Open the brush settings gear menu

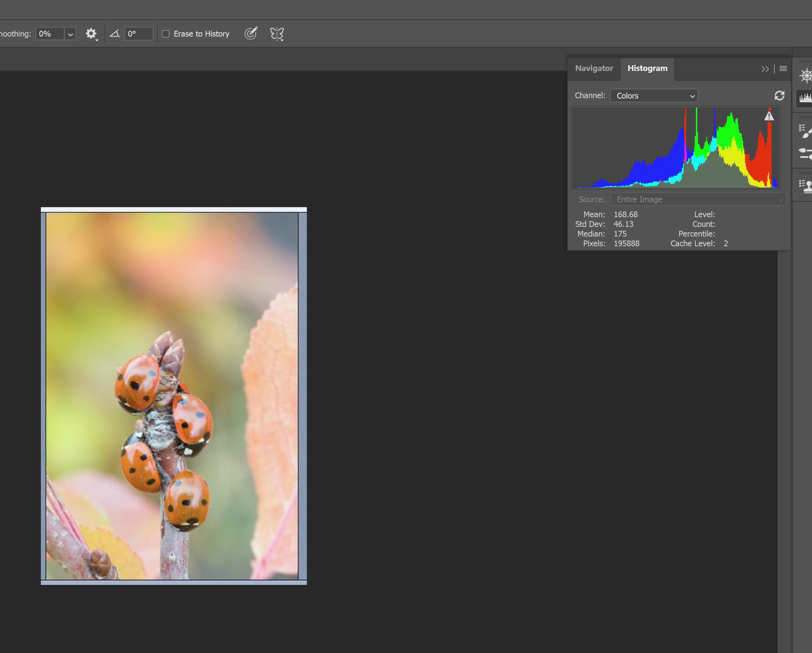pyautogui.click(x=91, y=34)
